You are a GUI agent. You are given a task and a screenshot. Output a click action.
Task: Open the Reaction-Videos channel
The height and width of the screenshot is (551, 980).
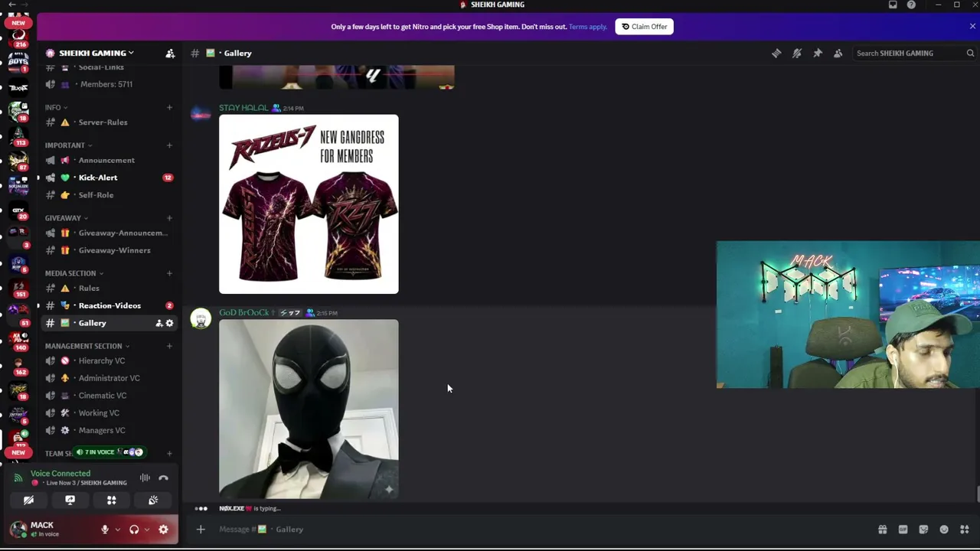109,305
